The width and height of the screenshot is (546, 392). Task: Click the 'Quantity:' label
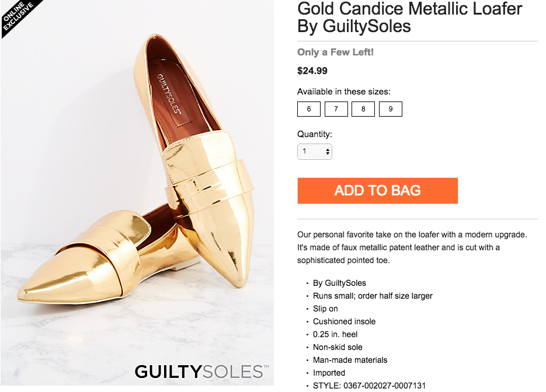315,134
